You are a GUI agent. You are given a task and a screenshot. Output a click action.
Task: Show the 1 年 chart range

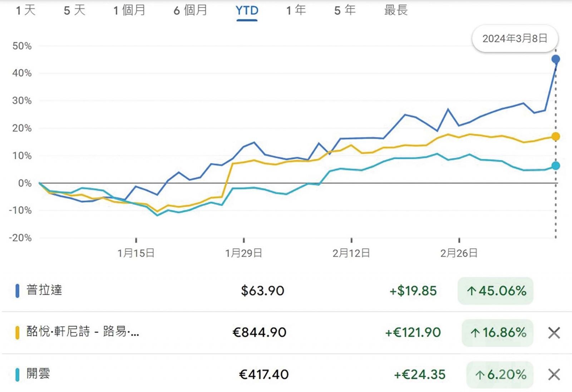296,10
